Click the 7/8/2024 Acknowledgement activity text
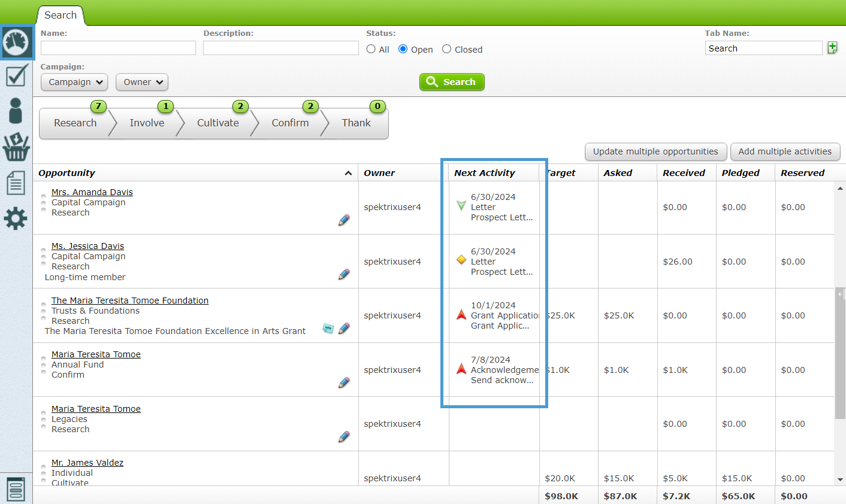The height and width of the screenshot is (504, 846). click(x=504, y=370)
